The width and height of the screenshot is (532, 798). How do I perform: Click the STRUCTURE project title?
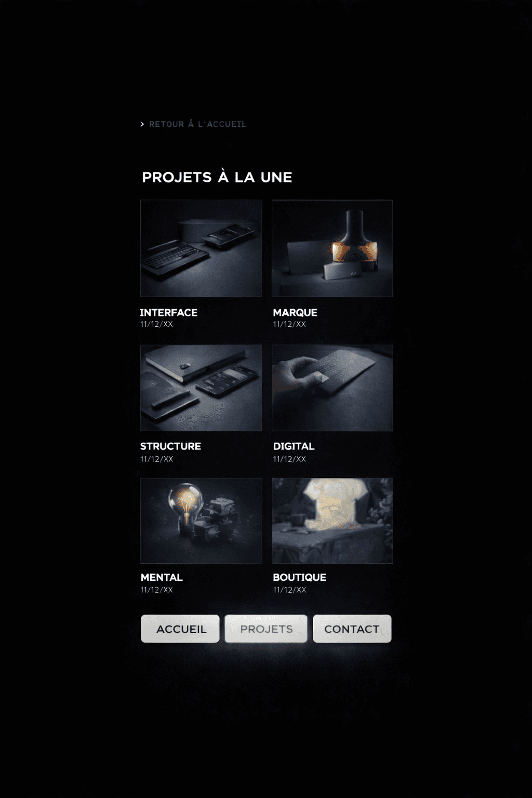click(x=170, y=446)
